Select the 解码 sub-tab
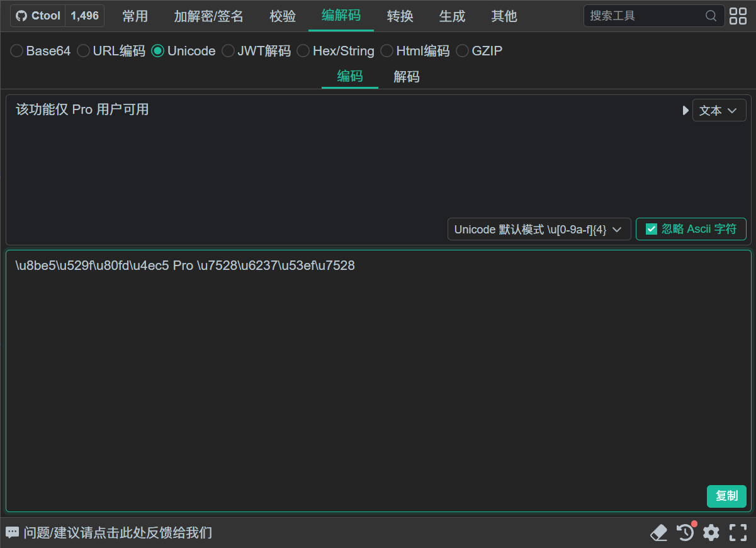This screenshot has height=548, width=756. click(x=407, y=77)
